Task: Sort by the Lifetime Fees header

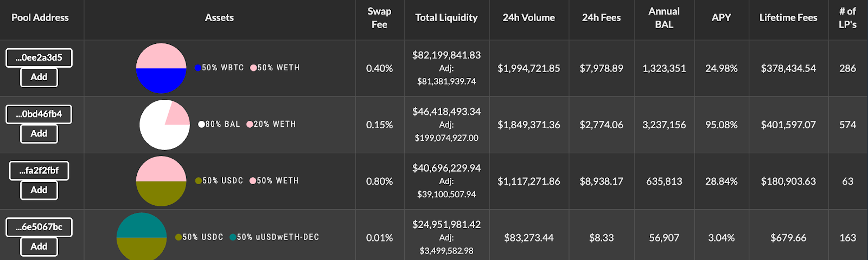Action: click(x=788, y=17)
